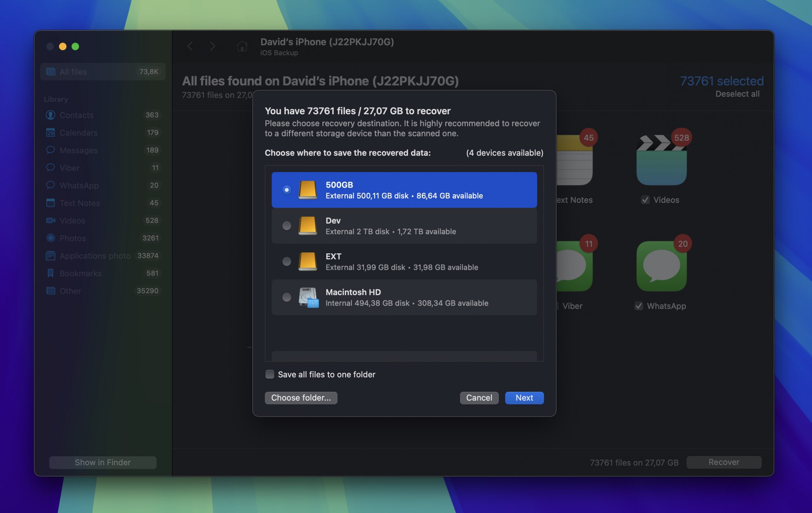The height and width of the screenshot is (513, 812).
Task: Open Photos category in Library
Action: click(x=102, y=238)
